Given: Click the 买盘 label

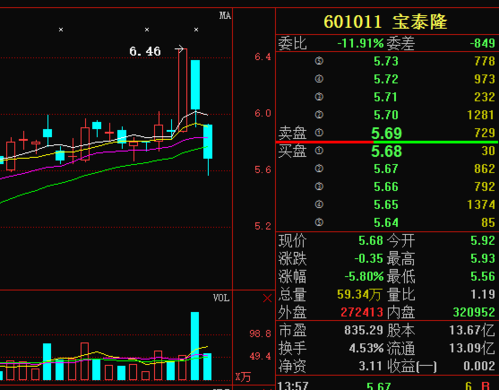Looking at the screenshot, I should pyautogui.click(x=292, y=151).
